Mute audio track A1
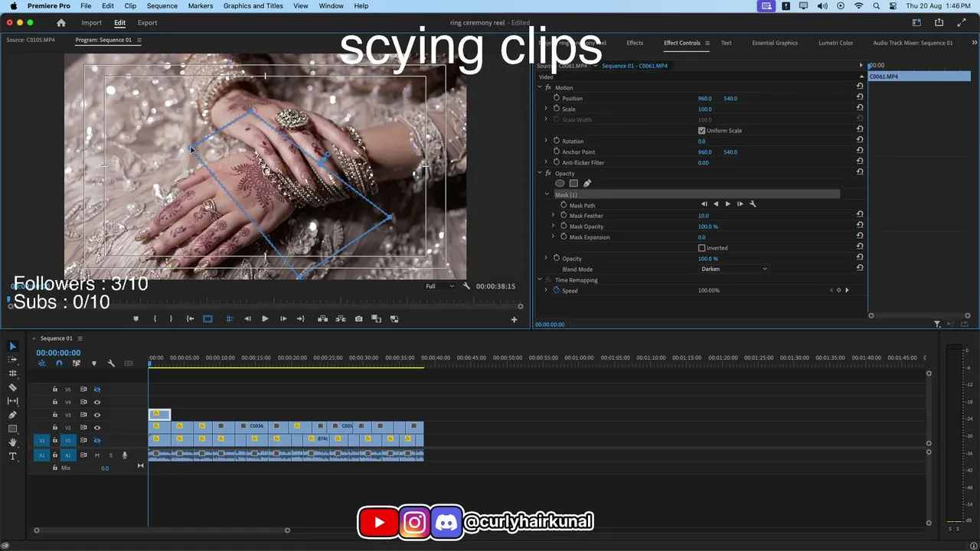Image resolution: width=980 pixels, height=551 pixels. [96, 455]
